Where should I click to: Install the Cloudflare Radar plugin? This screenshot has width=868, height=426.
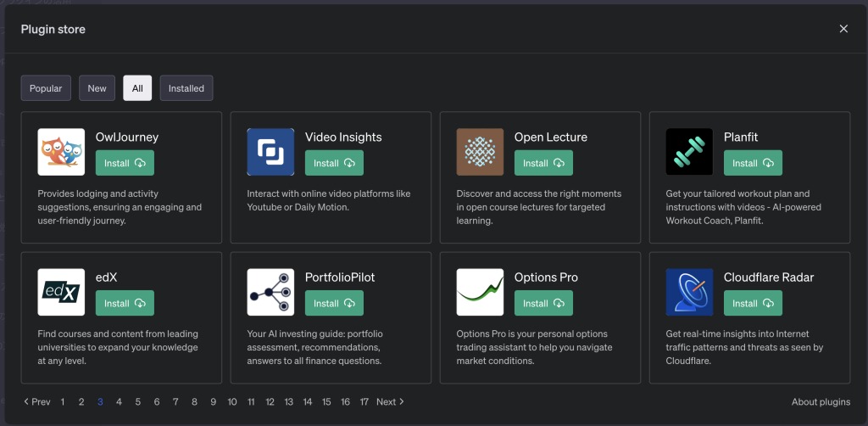click(x=753, y=303)
